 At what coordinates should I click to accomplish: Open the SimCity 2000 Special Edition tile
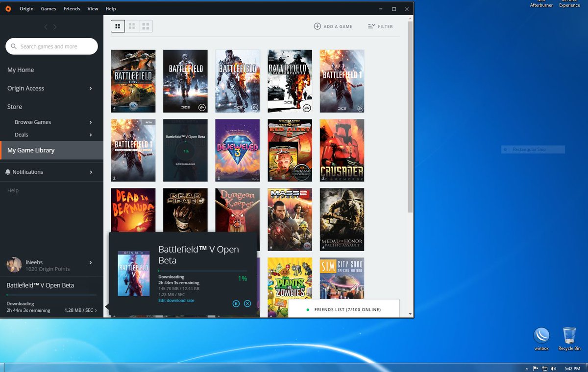point(342,279)
